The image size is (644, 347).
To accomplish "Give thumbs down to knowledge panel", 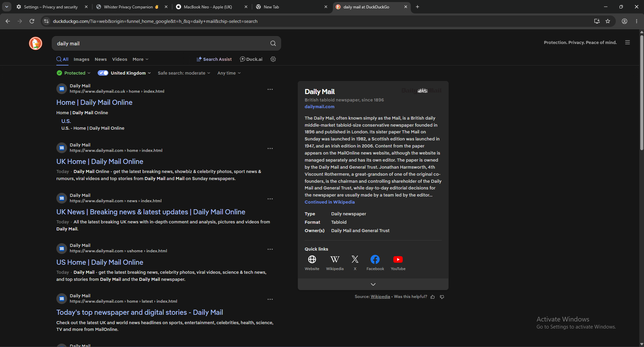I will click(442, 297).
